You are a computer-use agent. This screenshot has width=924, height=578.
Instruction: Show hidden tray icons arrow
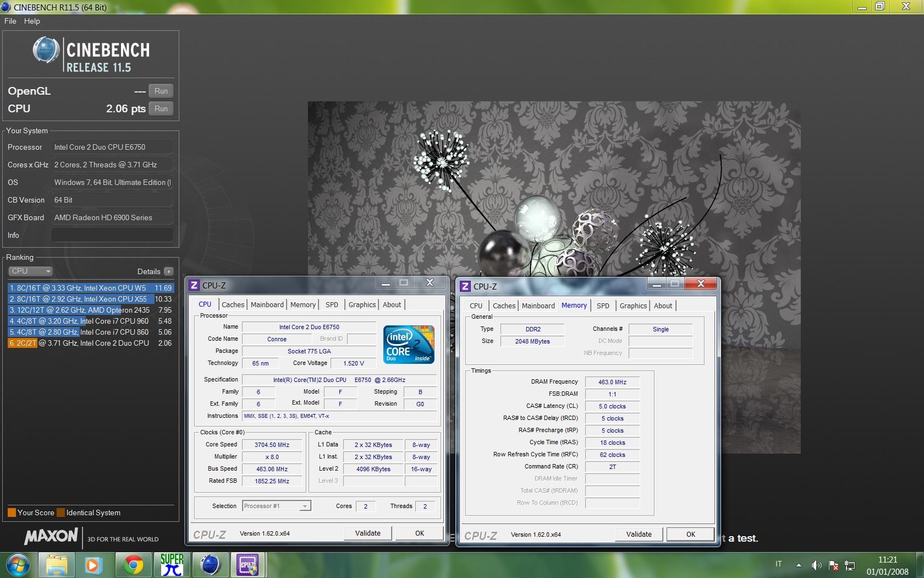click(799, 565)
